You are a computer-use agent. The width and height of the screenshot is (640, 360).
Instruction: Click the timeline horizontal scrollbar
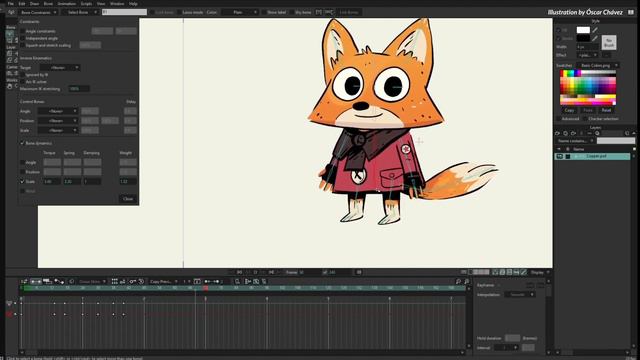click(x=242, y=353)
